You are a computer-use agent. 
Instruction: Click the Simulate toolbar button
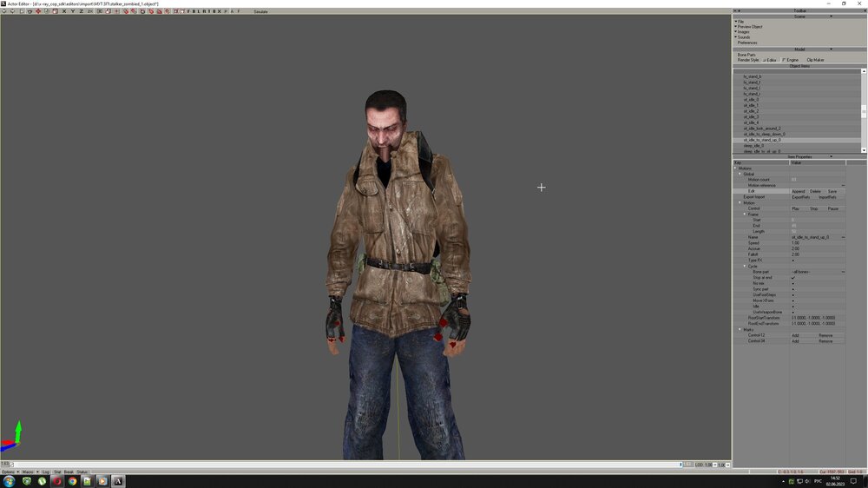tap(260, 11)
